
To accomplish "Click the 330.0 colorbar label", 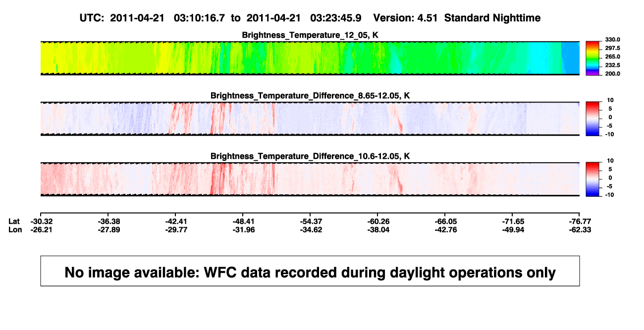I will 613,40.
